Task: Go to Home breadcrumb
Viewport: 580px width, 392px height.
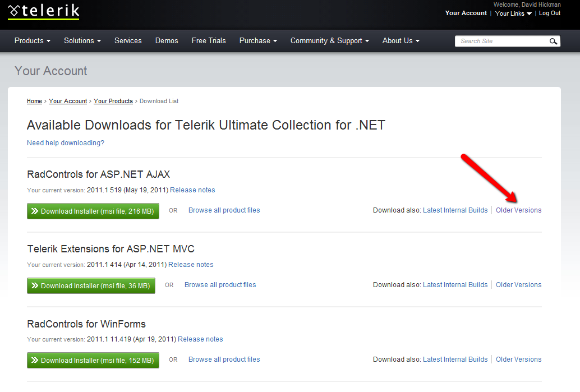Action: click(34, 101)
